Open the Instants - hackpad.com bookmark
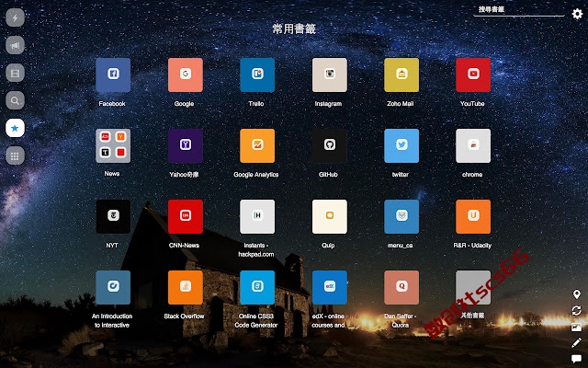 click(x=257, y=217)
